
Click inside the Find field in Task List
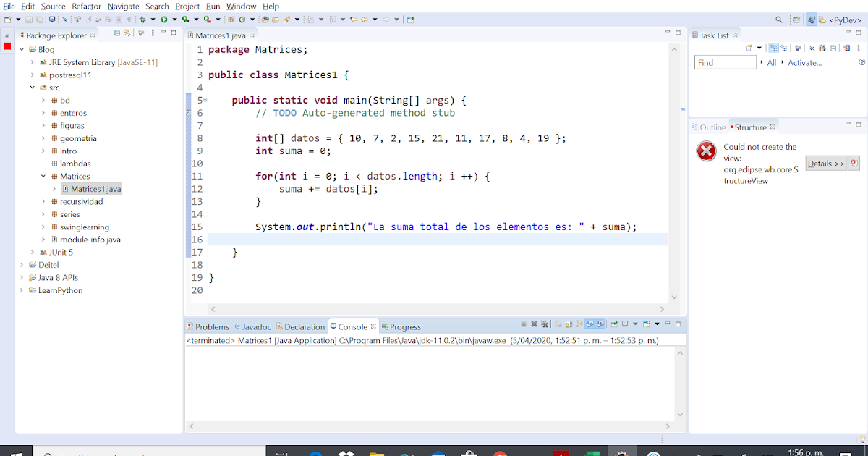click(x=725, y=62)
